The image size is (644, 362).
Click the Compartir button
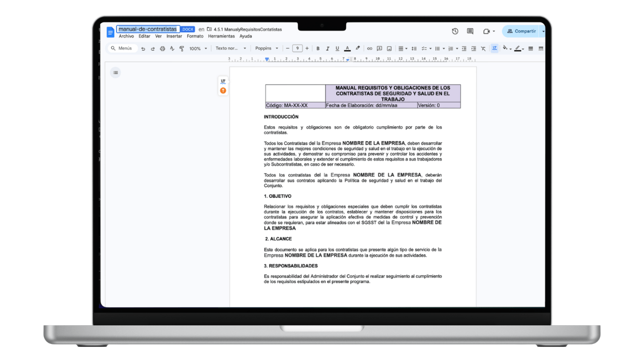click(x=523, y=31)
